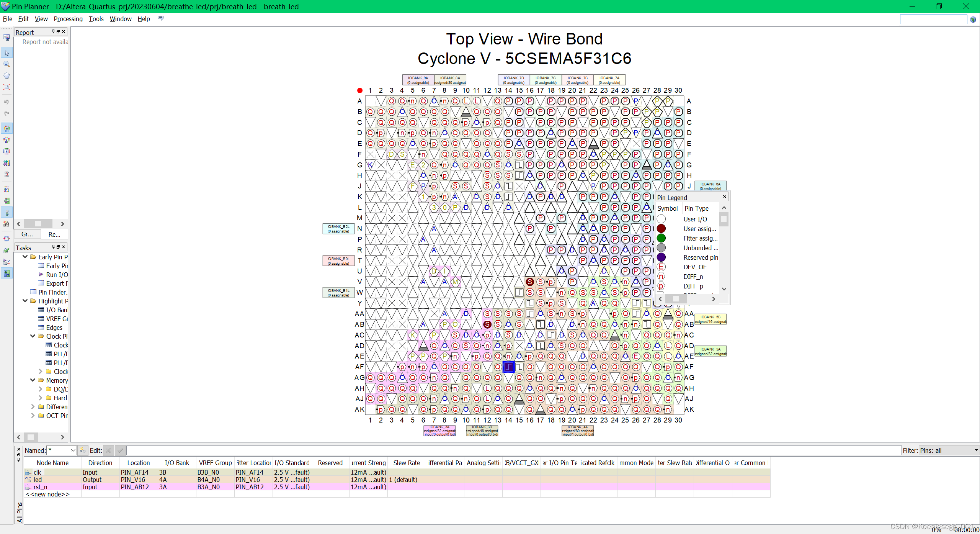Viewport: 980px width, 534px height.
Task: Open the Tools menu
Action: point(96,19)
